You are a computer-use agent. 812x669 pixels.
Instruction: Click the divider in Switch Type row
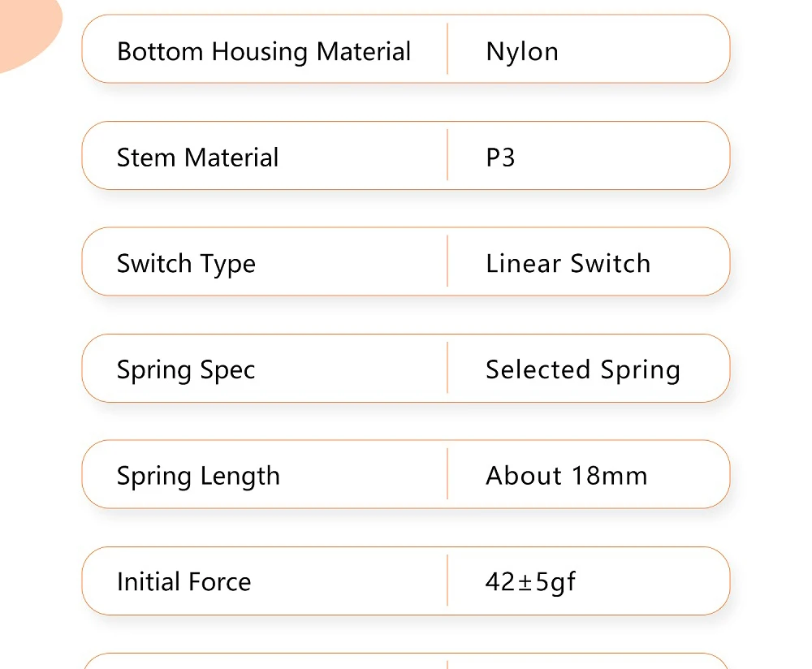pos(447,261)
